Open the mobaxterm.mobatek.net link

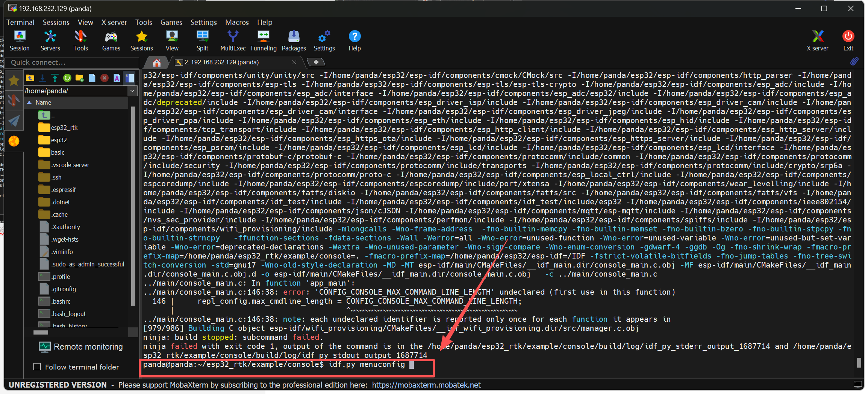426,385
